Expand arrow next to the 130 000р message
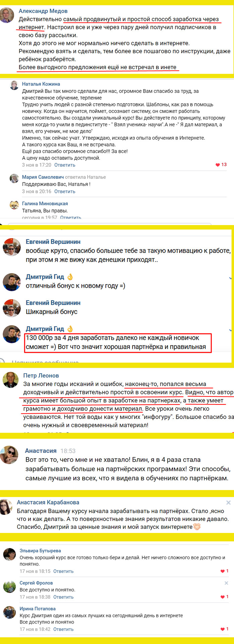This screenshot has height=644, width=234. (x=231, y=330)
